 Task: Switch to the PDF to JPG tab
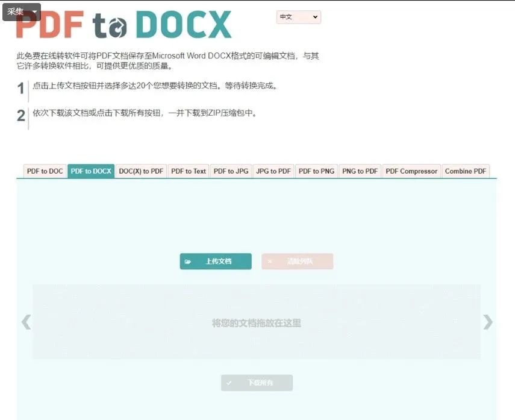click(x=230, y=171)
